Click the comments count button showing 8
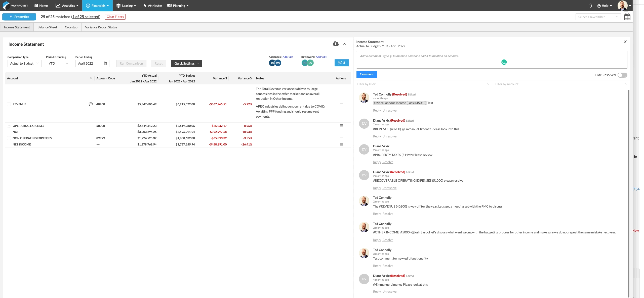 pyautogui.click(x=342, y=63)
